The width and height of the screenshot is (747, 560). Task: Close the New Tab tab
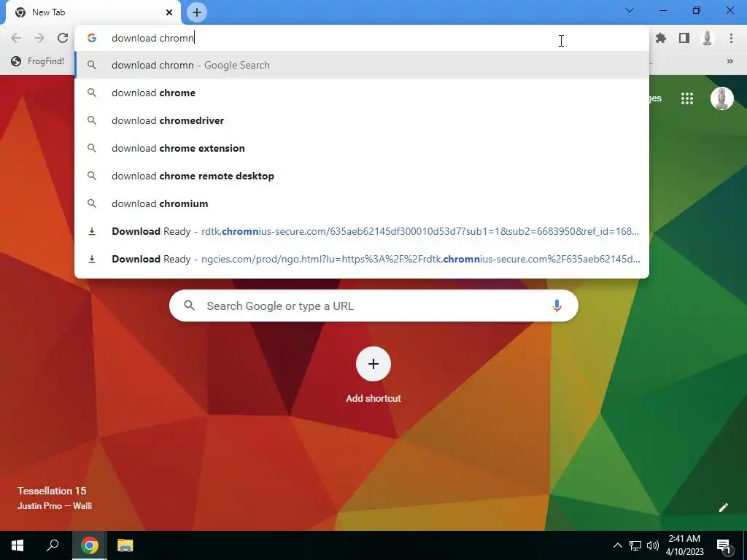point(169,12)
